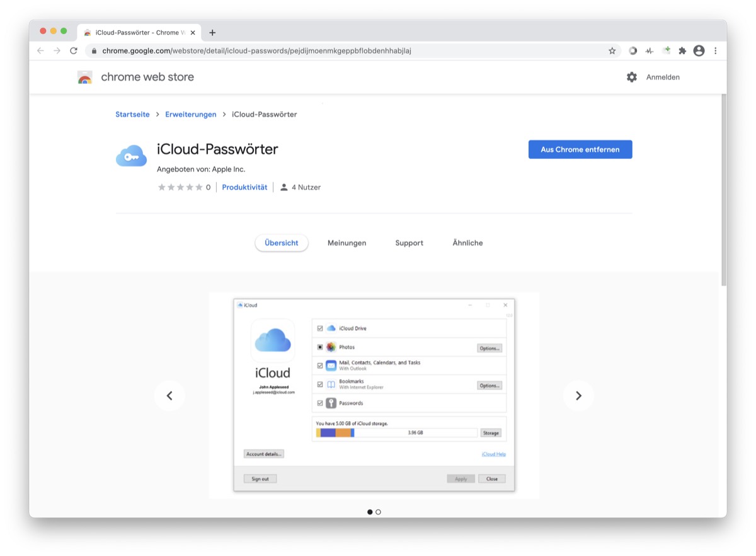
Task: Show the previous screenshot with left chevron
Action: [169, 396]
